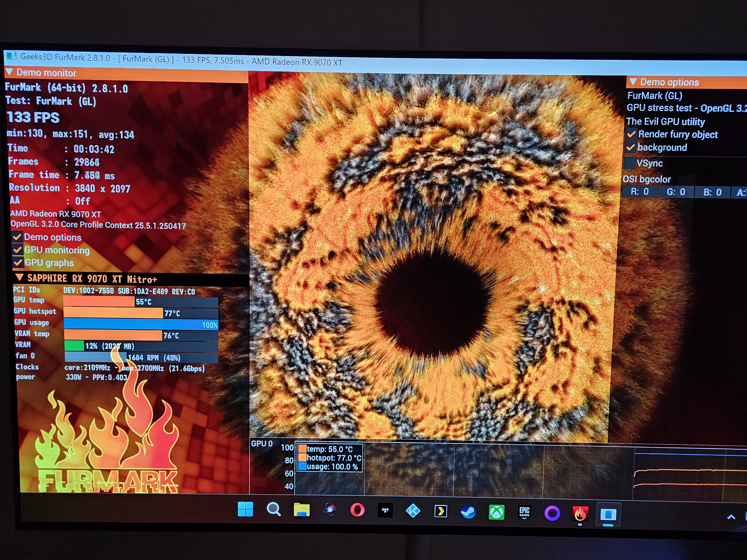Click the GPU 0 graph label
This screenshot has width=747, height=560.
[262, 444]
